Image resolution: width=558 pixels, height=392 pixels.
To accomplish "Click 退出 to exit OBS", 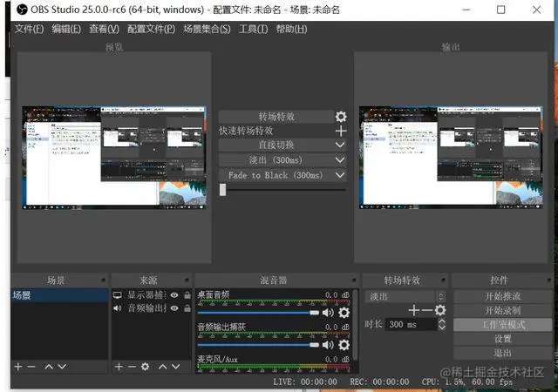I will [x=503, y=353].
